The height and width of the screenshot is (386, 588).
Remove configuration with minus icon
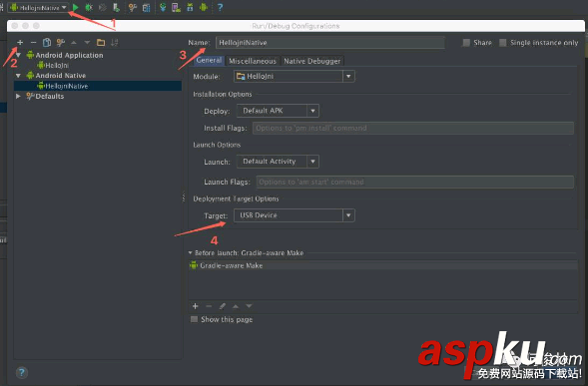point(33,42)
